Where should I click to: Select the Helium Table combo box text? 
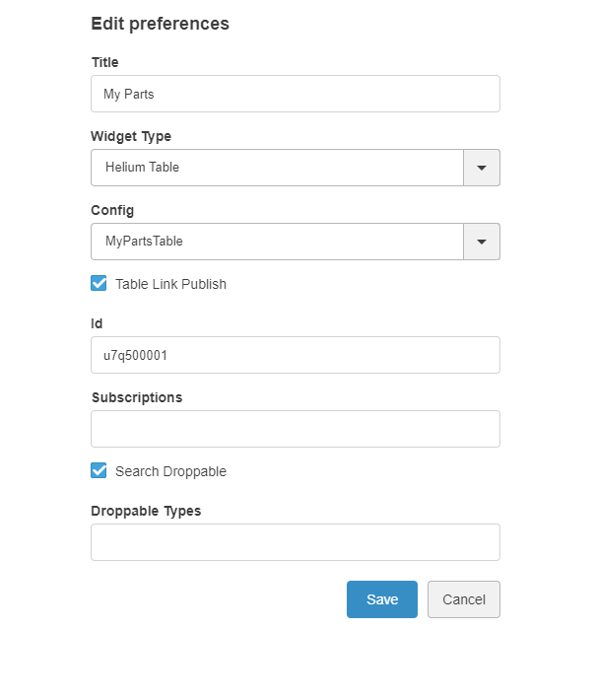point(277,168)
